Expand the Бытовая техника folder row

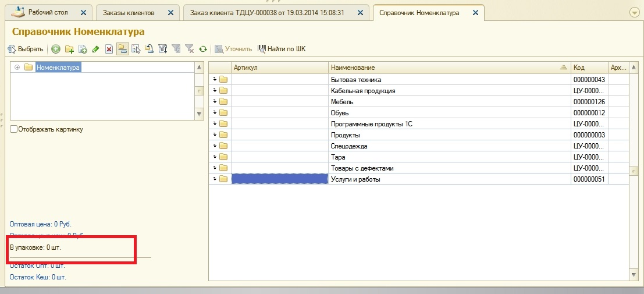(x=215, y=80)
